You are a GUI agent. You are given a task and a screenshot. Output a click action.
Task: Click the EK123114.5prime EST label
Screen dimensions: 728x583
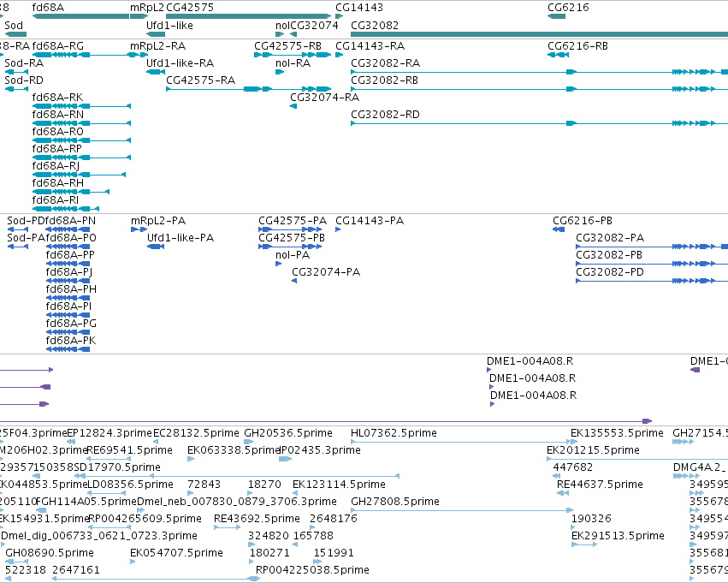339,485
